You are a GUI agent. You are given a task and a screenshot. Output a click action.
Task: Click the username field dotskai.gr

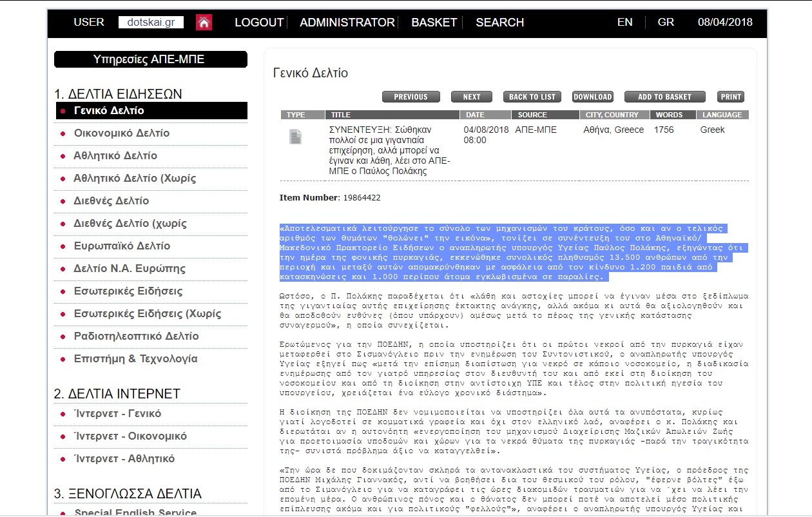[x=151, y=23]
